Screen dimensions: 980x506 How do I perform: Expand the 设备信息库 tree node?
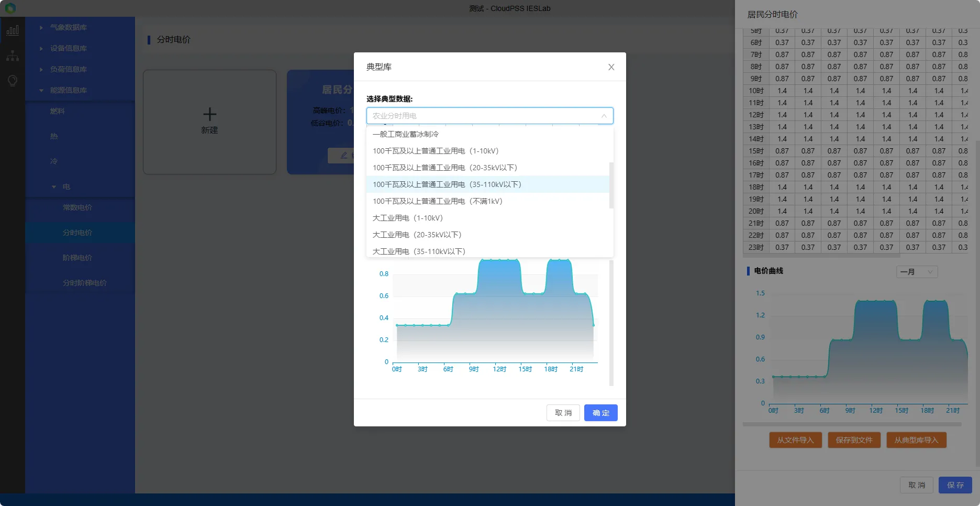41,48
